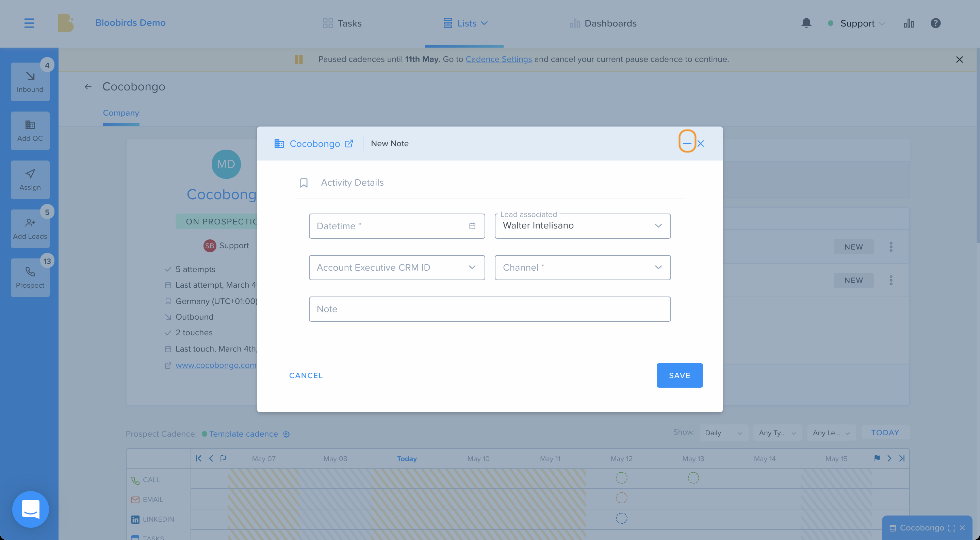Click the May 12 email task circle
Image resolution: width=980 pixels, height=540 pixels.
tap(622, 498)
